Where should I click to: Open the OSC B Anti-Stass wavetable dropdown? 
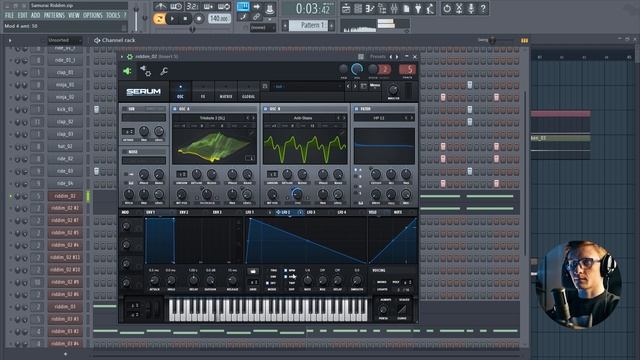click(x=303, y=118)
